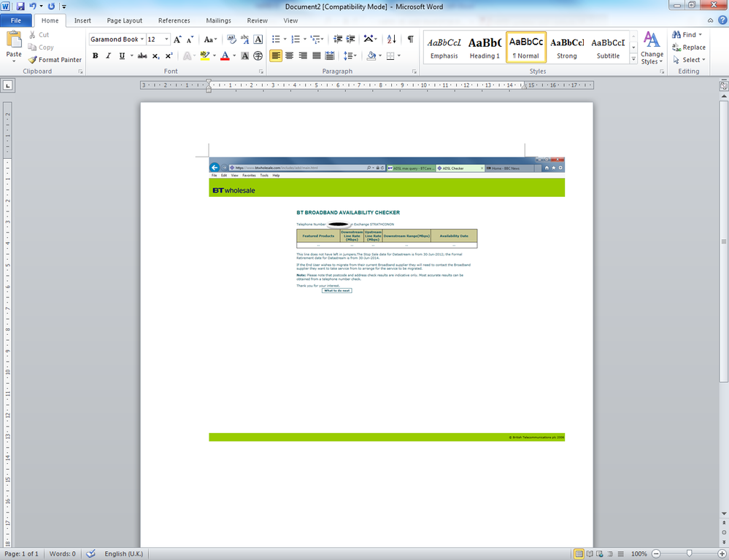This screenshot has height=560, width=729.
Task: Toggle show paragraph marks
Action: point(411,39)
